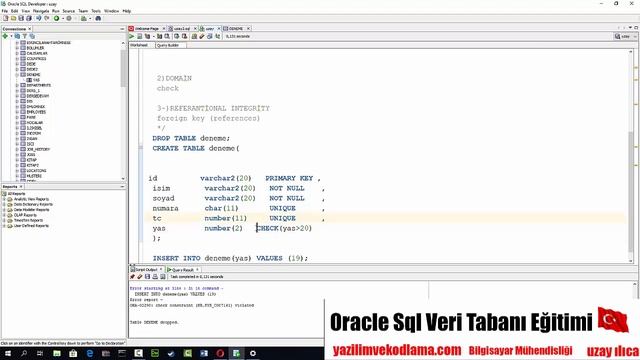Click the green plus New Connection icon

coord(5,36)
